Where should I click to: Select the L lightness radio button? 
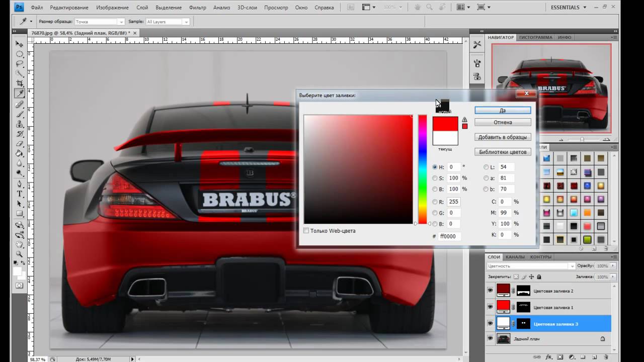(486, 167)
